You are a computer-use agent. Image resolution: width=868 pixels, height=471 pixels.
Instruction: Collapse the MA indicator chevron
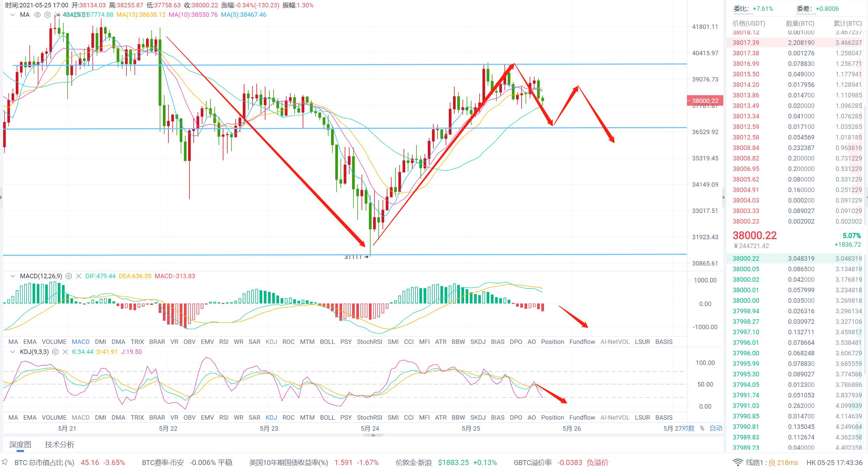(13, 15)
